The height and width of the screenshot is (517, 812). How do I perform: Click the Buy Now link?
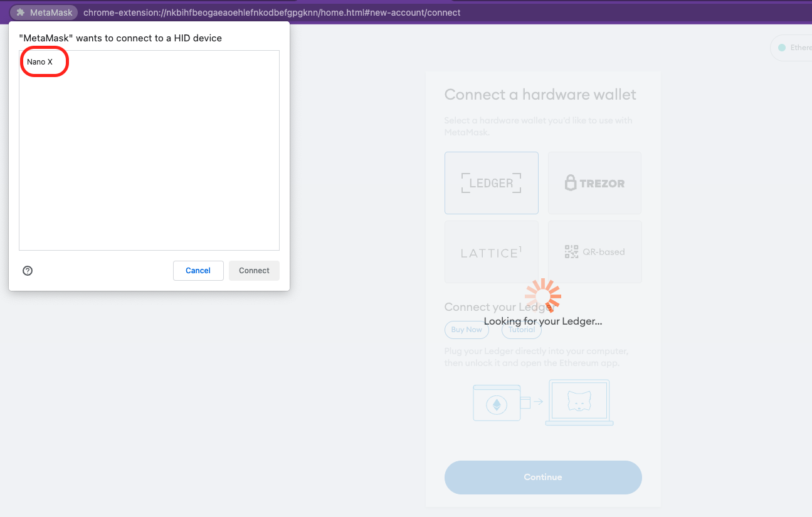(x=467, y=330)
